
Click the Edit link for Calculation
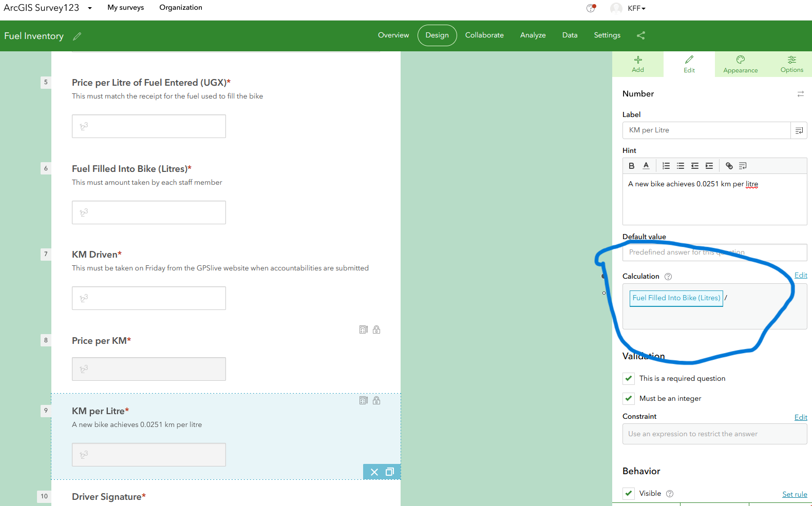coord(801,276)
